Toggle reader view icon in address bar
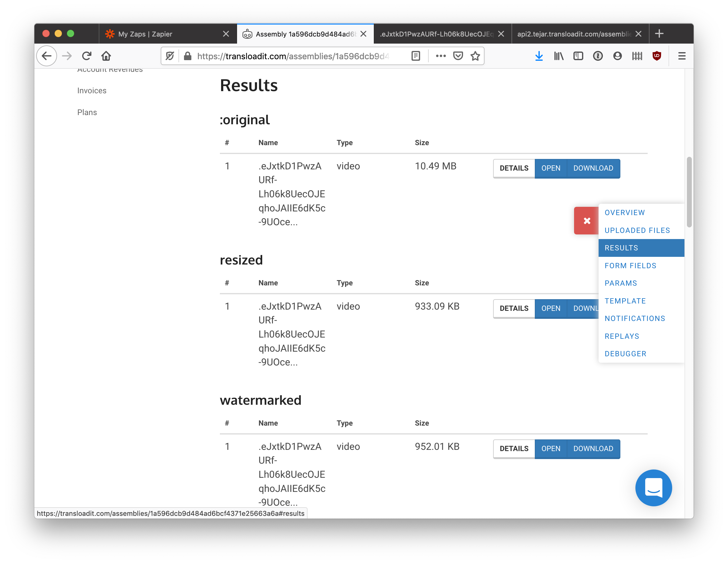Viewport: 728px width, 564px height. (x=416, y=56)
